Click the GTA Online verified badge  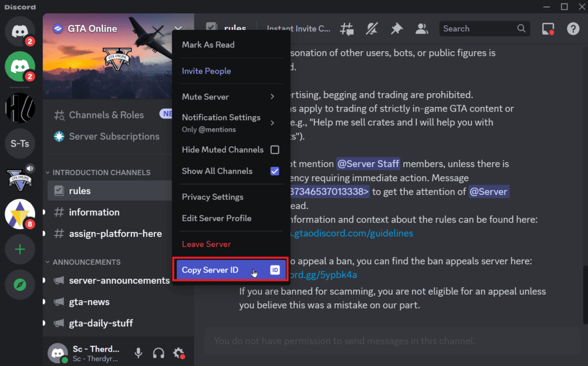coord(58,29)
